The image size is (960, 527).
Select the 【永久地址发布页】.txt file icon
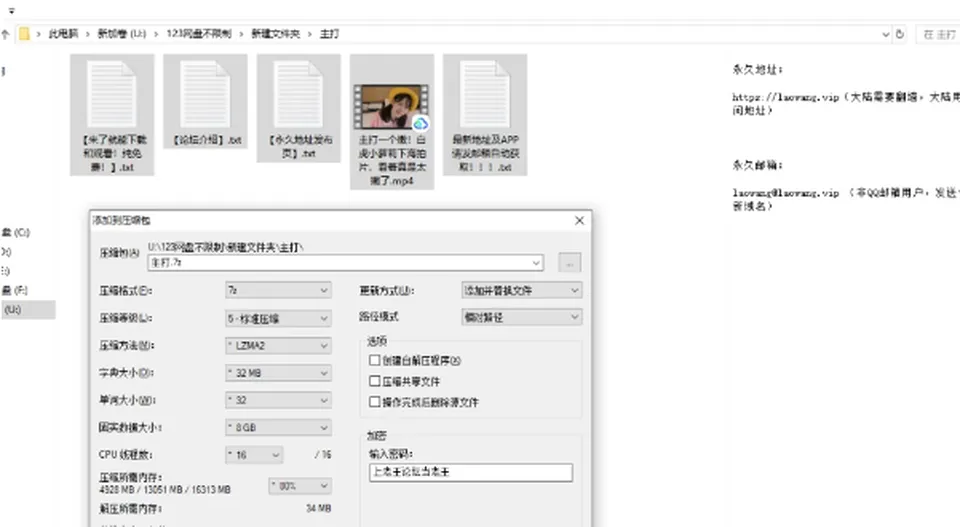[299, 94]
